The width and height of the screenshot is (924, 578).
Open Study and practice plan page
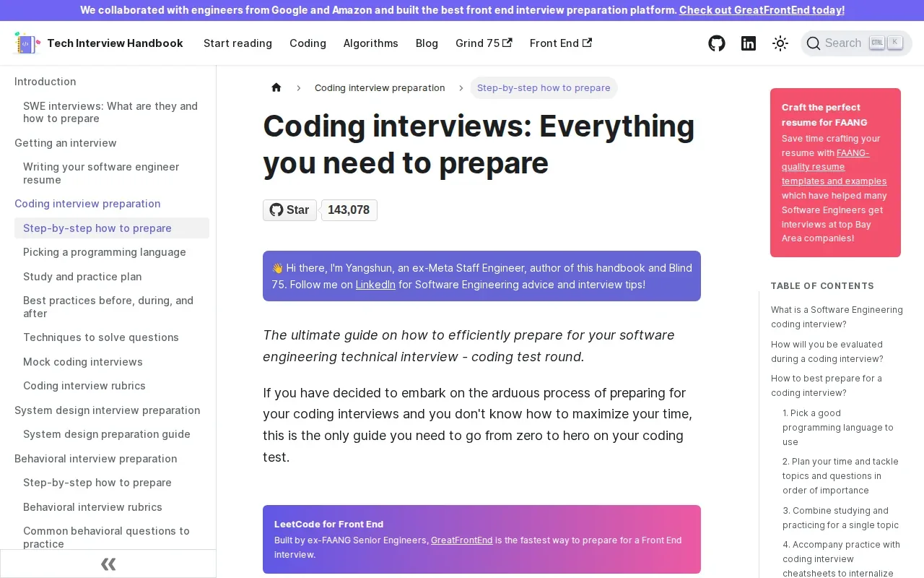tap(112, 277)
